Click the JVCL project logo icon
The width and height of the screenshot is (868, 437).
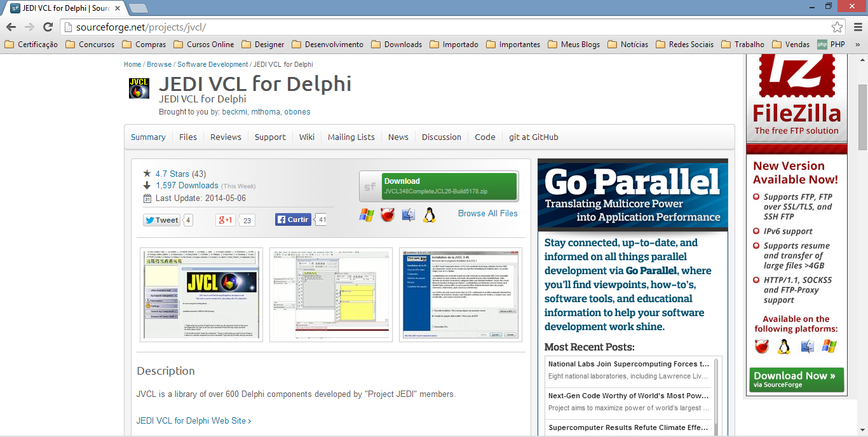pos(139,88)
